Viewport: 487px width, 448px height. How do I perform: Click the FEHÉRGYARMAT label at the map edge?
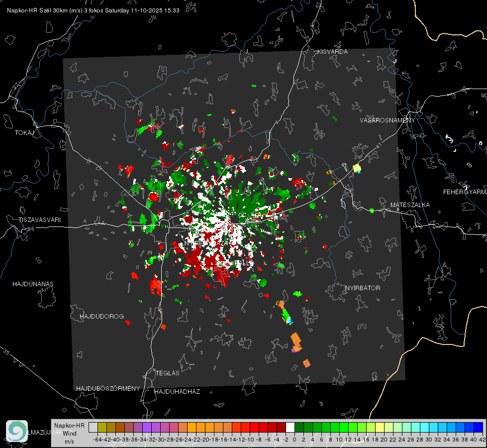pos(465,192)
